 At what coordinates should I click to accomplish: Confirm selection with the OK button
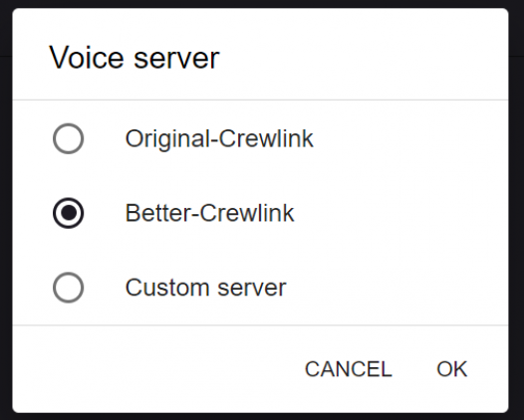pyautogui.click(x=452, y=369)
